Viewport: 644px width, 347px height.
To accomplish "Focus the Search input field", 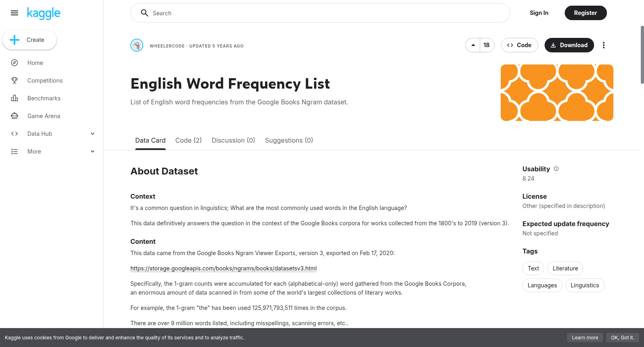I will tap(320, 13).
